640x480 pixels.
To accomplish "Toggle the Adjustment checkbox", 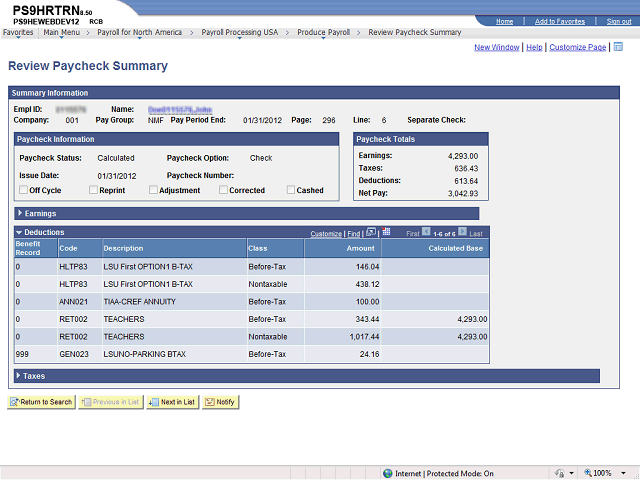I will (x=153, y=190).
